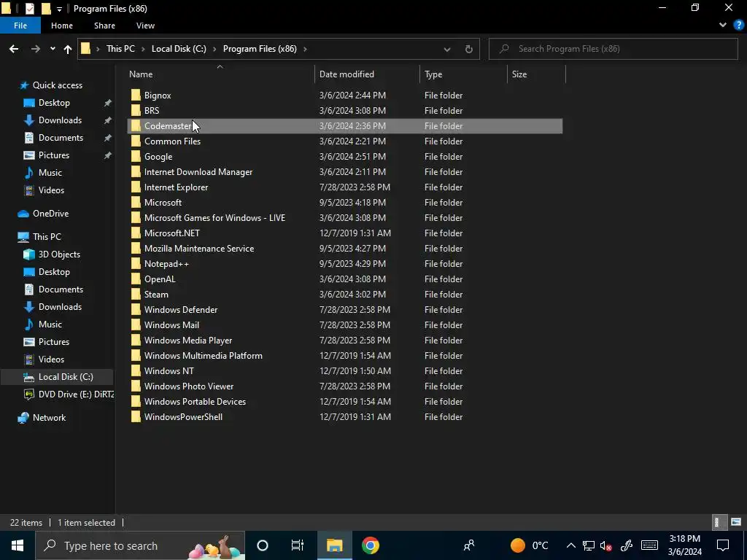Open 3D Objects in the sidebar

[59, 254]
